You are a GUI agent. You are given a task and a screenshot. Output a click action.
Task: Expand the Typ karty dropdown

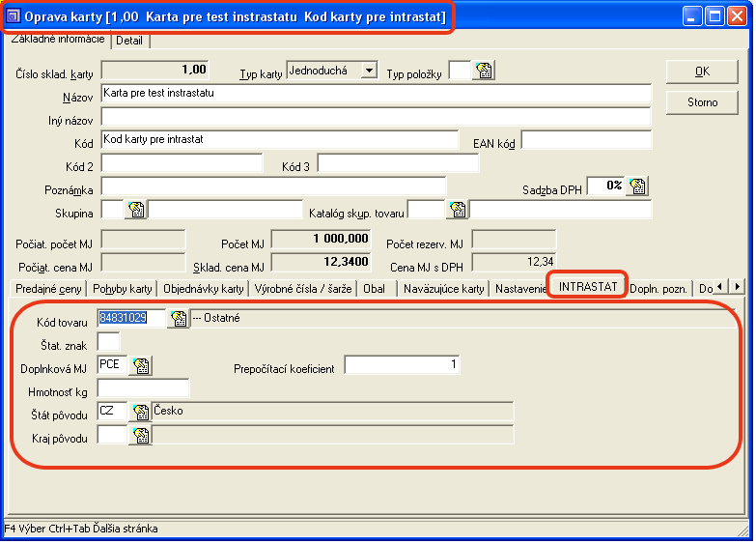click(369, 71)
